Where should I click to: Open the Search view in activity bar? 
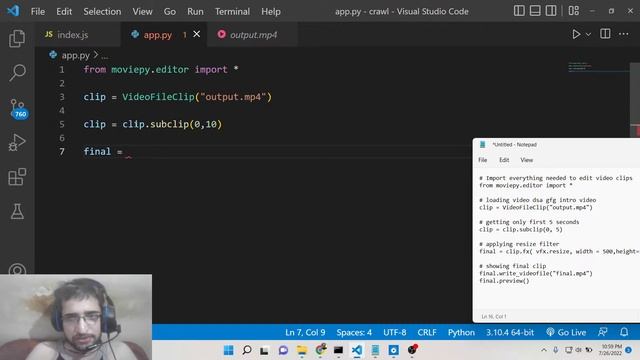(x=17, y=73)
